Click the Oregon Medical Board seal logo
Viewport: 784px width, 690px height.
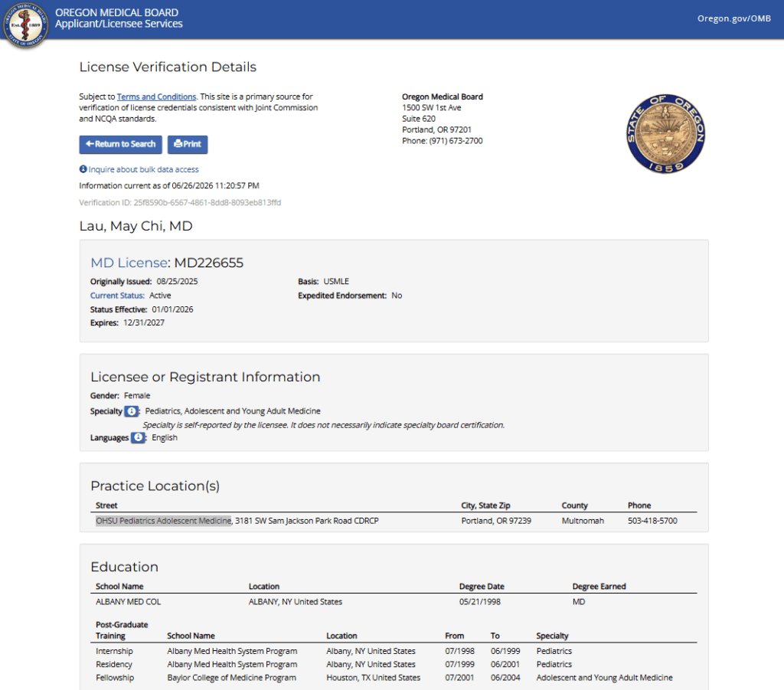[25, 25]
